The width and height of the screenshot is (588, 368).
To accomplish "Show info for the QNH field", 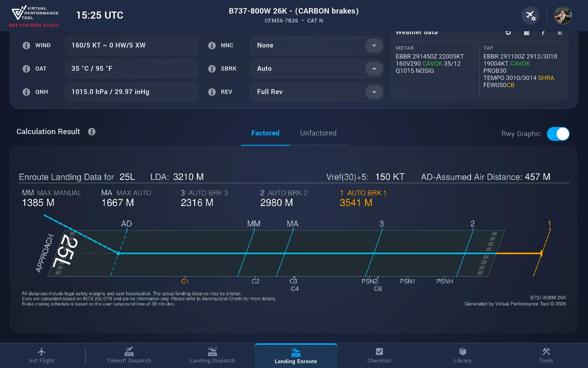I will pyautogui.click(x=26, y=92).
